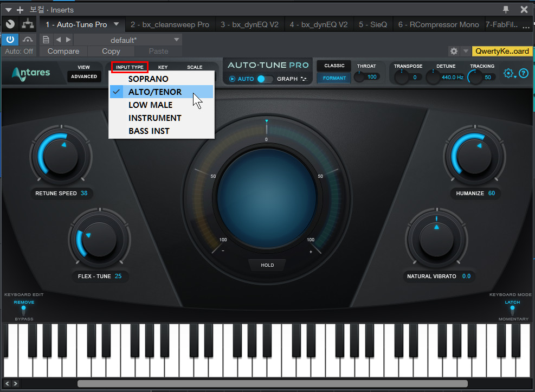Click the THROAT knob
This screenshot has height=392, width=535.
[359, 77]
